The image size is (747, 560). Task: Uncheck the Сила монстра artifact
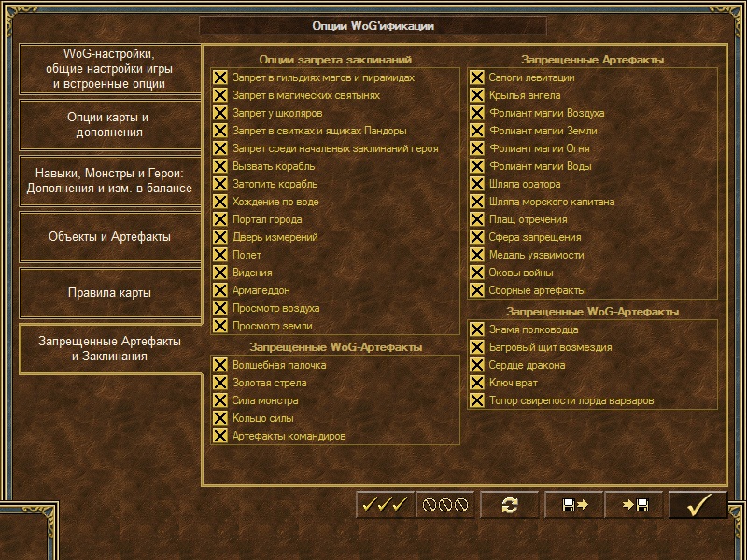220,400
